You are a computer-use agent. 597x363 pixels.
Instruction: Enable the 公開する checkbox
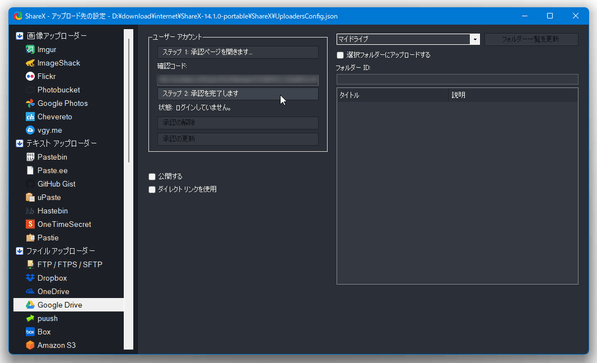[x=152, y=176]
